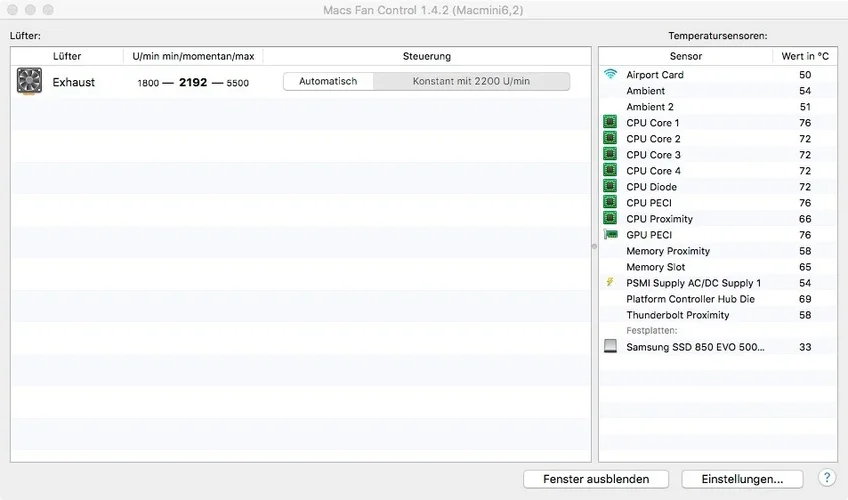Switch fan control to Automatisch

click(x=328, y=81)
